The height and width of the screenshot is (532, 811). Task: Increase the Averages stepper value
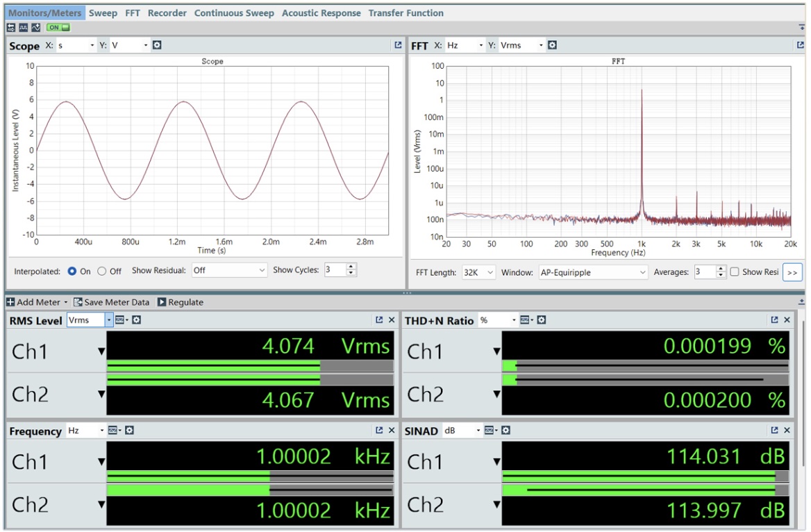(x=721, y=269)
